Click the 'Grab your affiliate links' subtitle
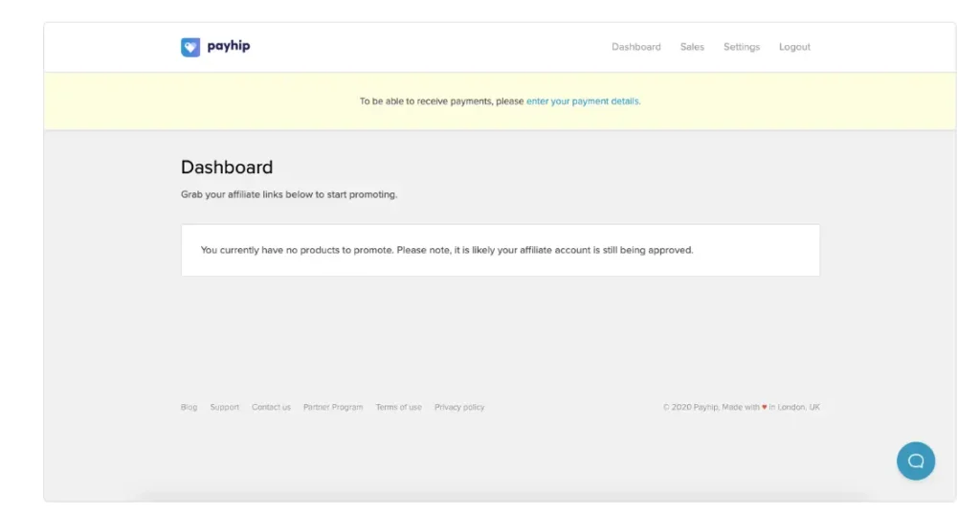 click(288, 194)
